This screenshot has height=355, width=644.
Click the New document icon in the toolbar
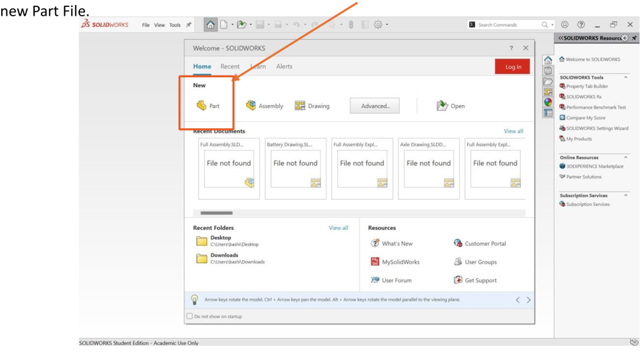coord(224,25)
